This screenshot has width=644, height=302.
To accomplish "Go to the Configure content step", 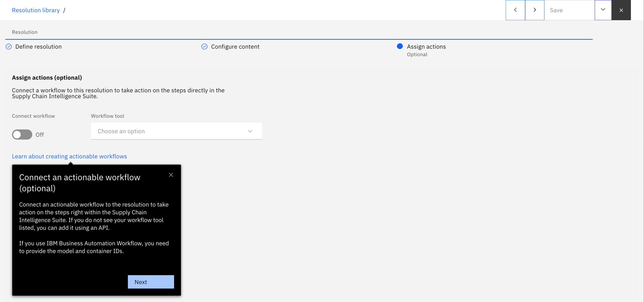I will 235,47.
